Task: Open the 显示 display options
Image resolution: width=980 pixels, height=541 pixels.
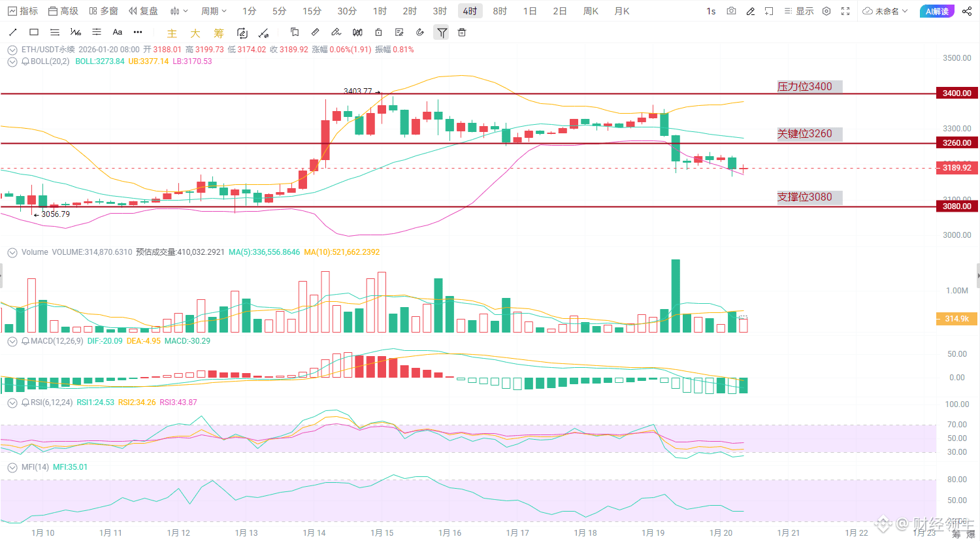Action: 799,11
